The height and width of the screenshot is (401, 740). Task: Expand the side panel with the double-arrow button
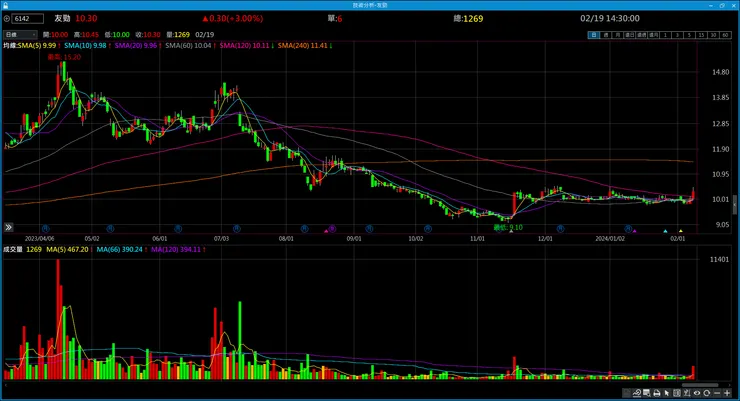point(8,227)
